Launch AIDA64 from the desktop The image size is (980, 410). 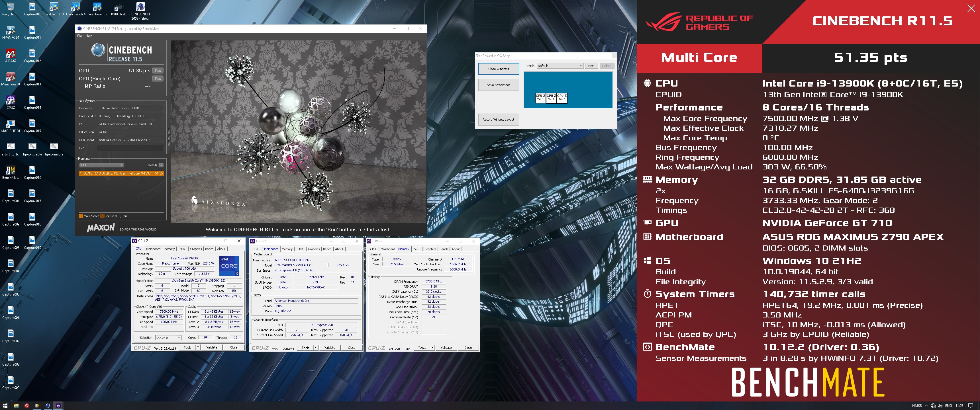[10, 56]
